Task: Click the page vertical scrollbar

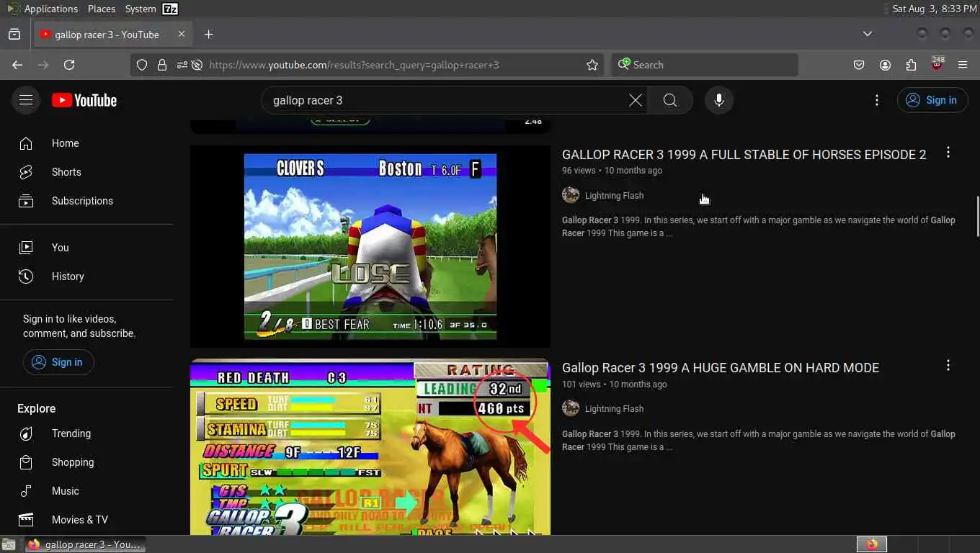Action: click(976, 216)
